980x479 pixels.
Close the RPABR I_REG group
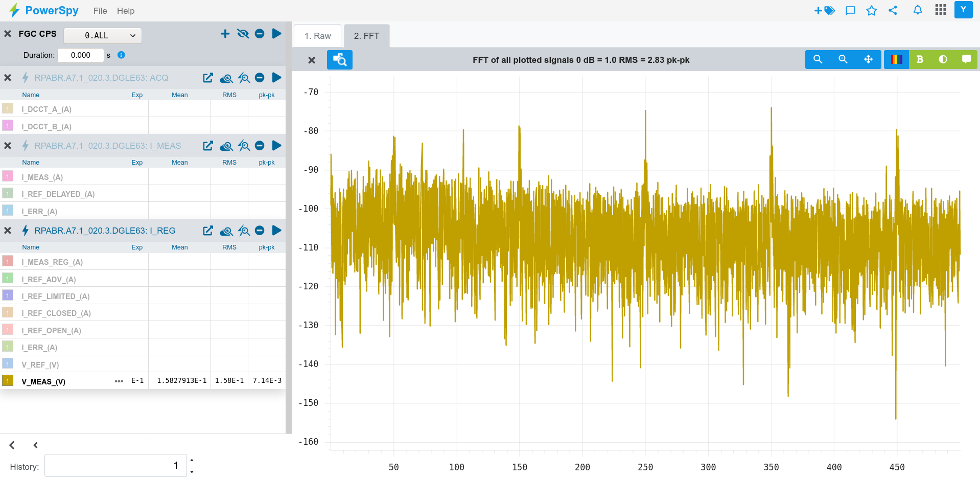(8, 231)
